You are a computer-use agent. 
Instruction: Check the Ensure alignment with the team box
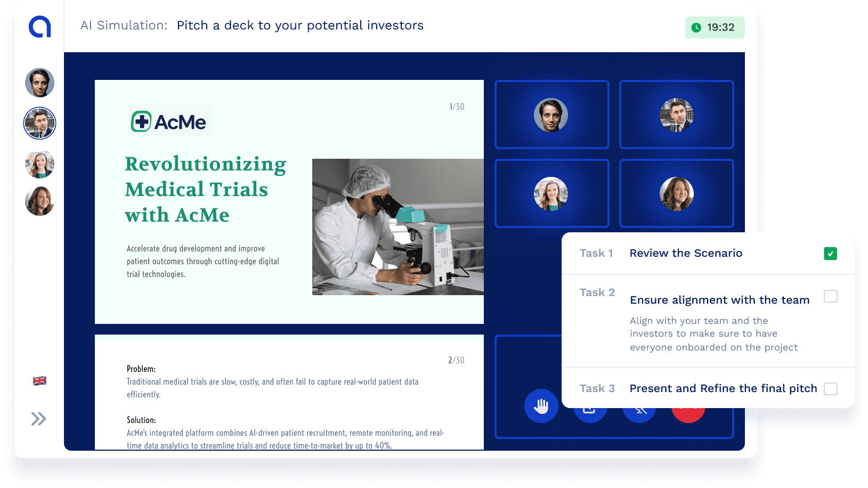coord(830,296)
